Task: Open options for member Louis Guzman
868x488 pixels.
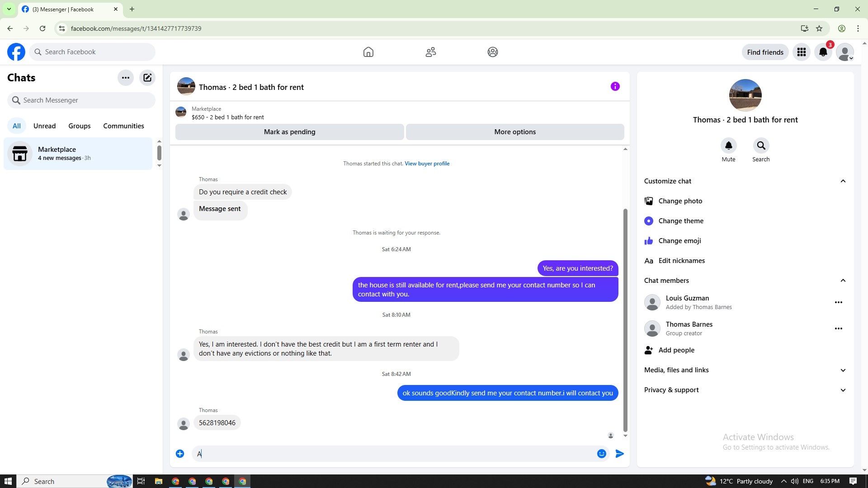Action: click(839, 302)
